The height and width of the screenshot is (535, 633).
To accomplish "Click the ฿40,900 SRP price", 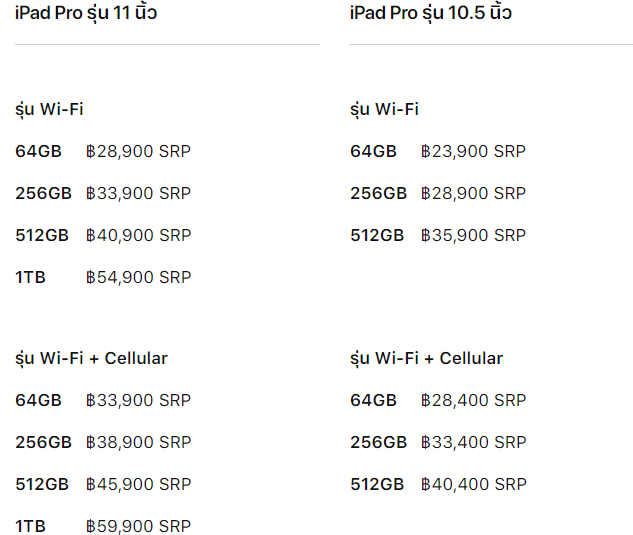I will pos(138,235).
